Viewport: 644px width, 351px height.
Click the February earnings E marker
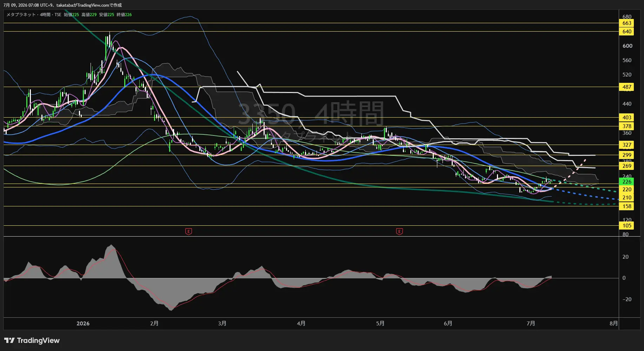188,231
